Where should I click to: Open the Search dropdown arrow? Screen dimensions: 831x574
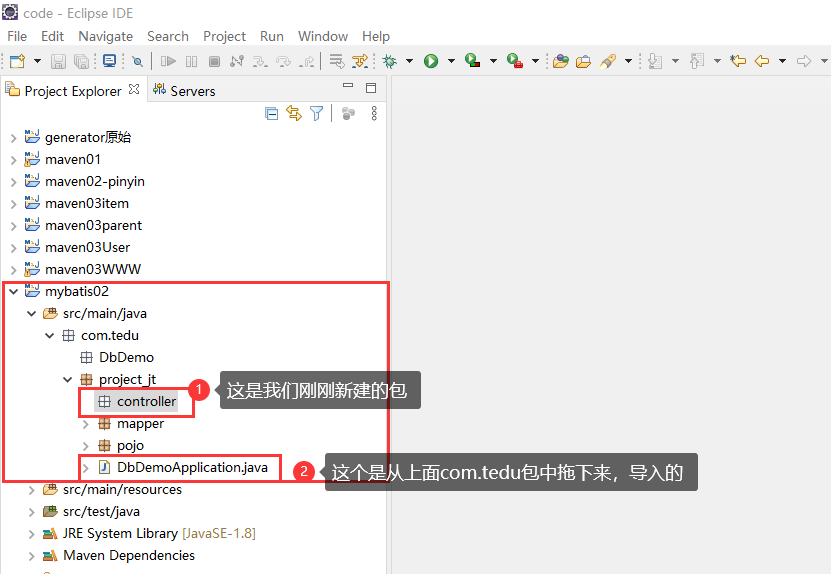click(628, 61)
